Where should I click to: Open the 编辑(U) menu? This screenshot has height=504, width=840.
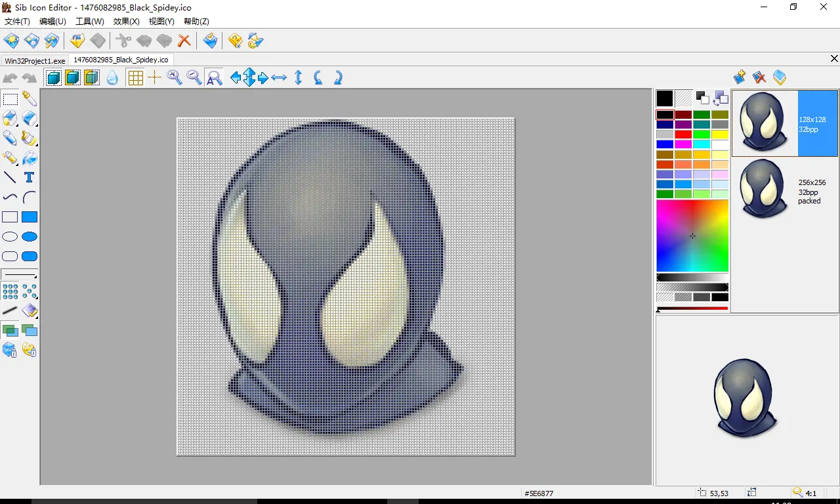click(52, 22)
